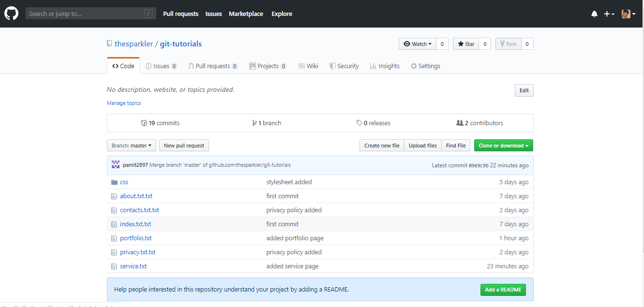
Task: Open the Branch: master dropdown
Action: pos(132,146)
